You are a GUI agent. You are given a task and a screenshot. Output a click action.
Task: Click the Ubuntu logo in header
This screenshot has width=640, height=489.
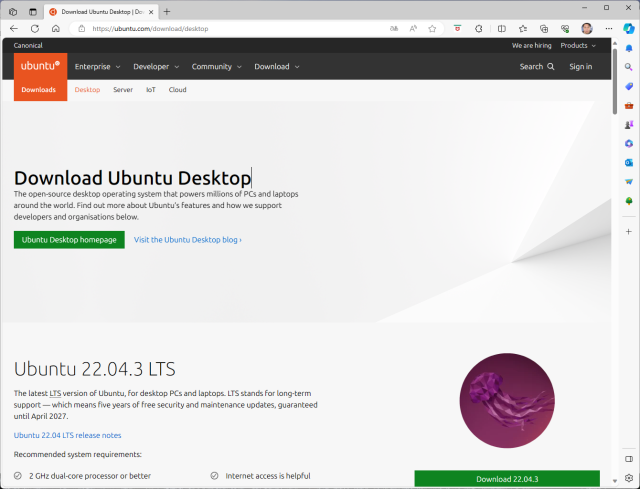click(x=40, y=67)
